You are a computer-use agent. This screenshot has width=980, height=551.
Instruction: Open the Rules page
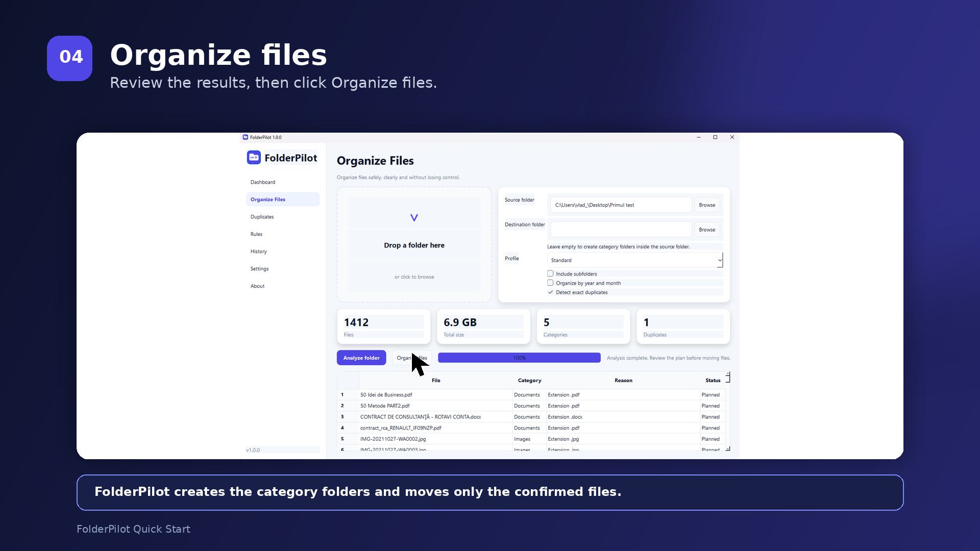pyautogui.click(x=283, y=234)
